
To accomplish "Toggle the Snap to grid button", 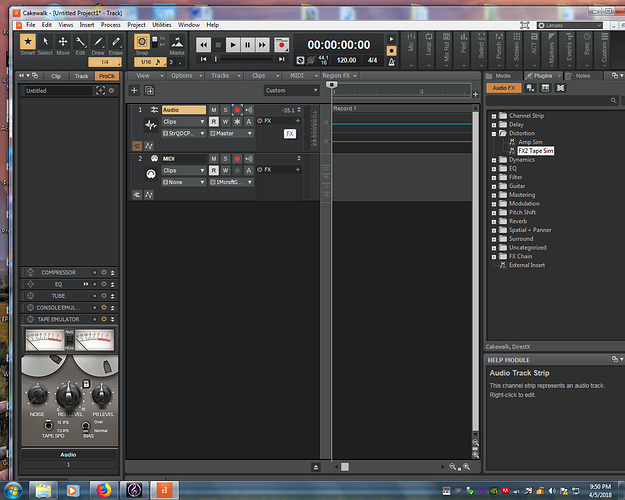I will pos(142,41).
